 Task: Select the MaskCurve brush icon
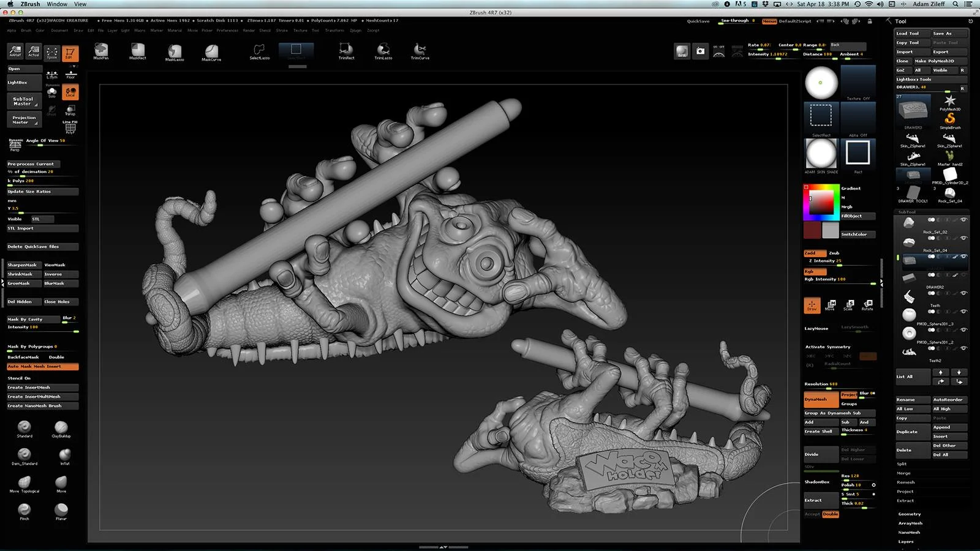click(x=211, y=52)
